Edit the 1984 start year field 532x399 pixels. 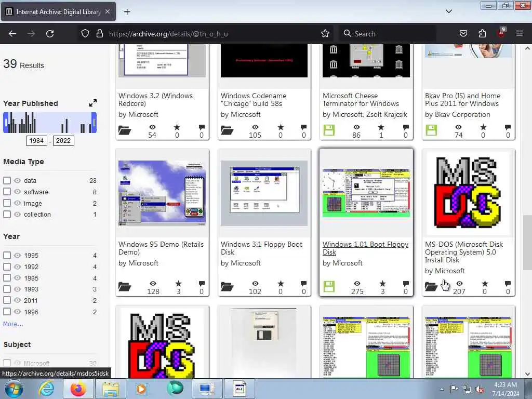[36, 140]
